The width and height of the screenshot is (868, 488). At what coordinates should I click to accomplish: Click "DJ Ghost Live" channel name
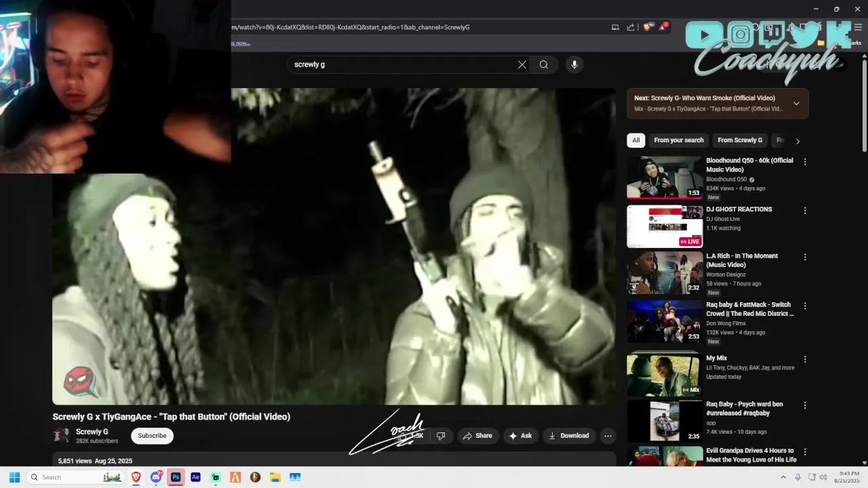[723, 219]
